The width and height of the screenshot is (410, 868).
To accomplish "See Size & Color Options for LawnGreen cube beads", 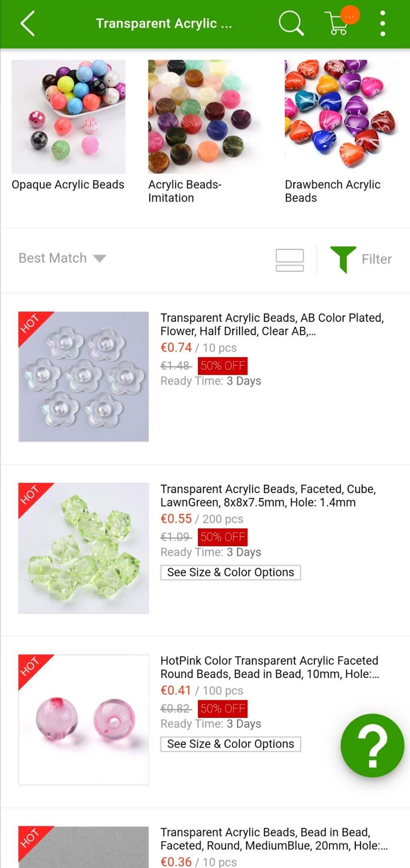I will 230,572.
